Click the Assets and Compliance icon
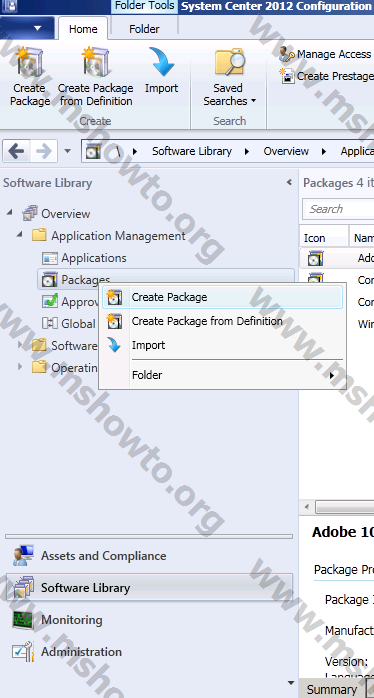This screenshot has width=374, height=698. [23, 556]
